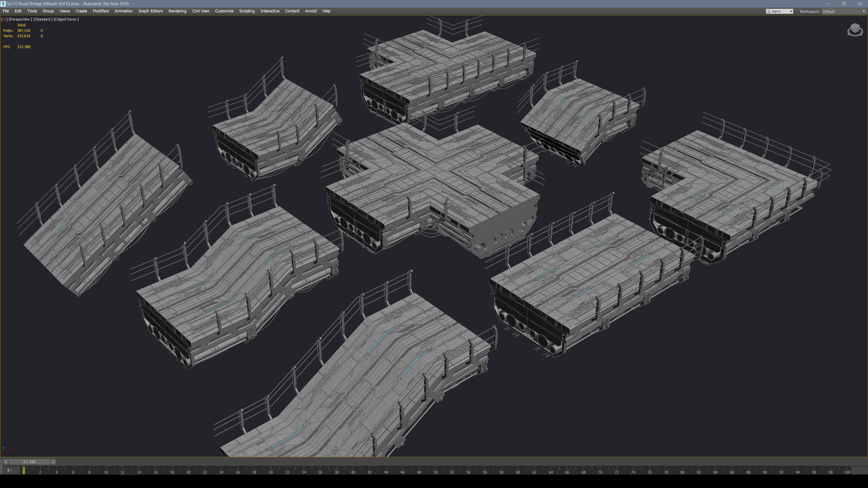Open the [Standard] shading quality menu
Image resolution: width=868 pixels, height=488 pixels.
43,19
